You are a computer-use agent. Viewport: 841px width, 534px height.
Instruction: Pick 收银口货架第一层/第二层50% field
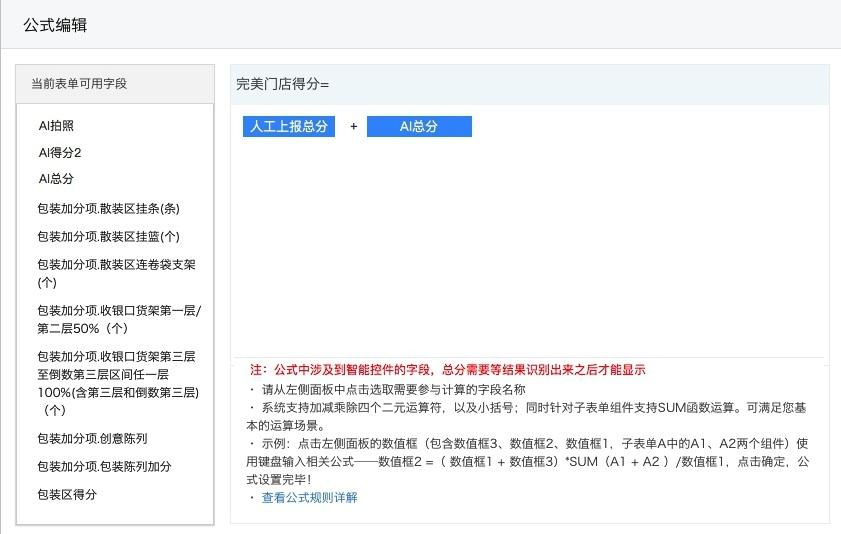[x=118, y=319]
